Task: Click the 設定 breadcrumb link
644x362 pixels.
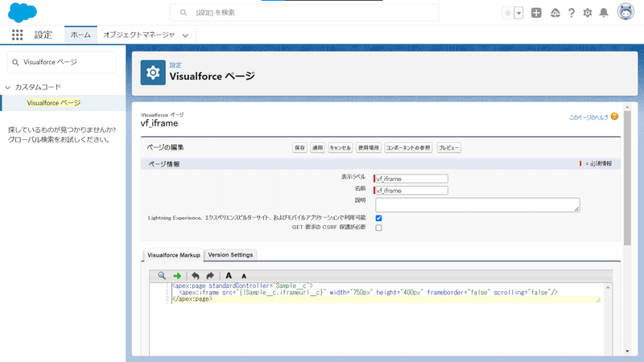Action: [175, 65]
